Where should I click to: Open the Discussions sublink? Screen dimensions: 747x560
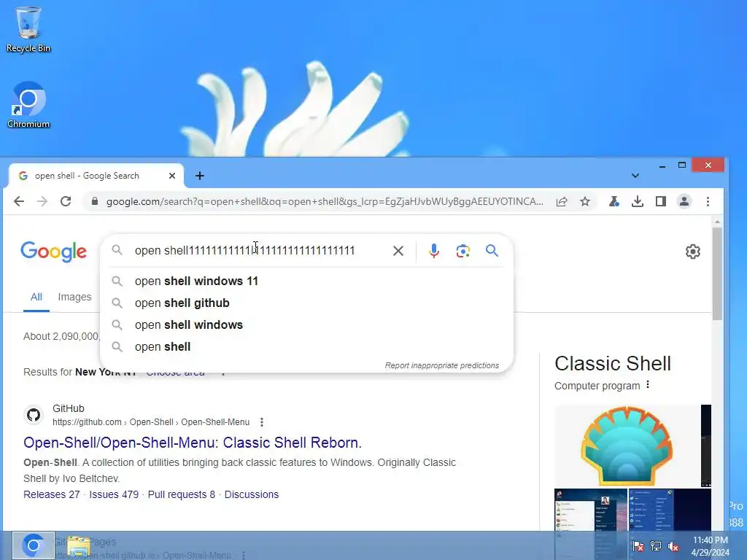point(252,494)
